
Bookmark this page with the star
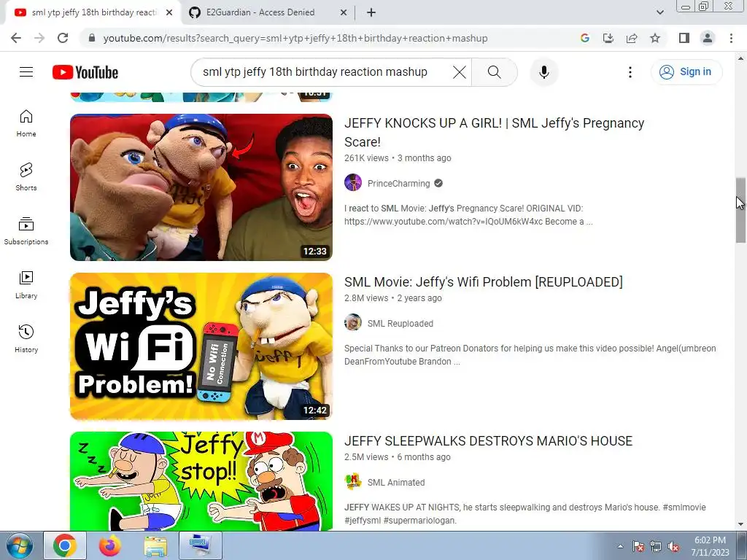click(x=655, y=38)
